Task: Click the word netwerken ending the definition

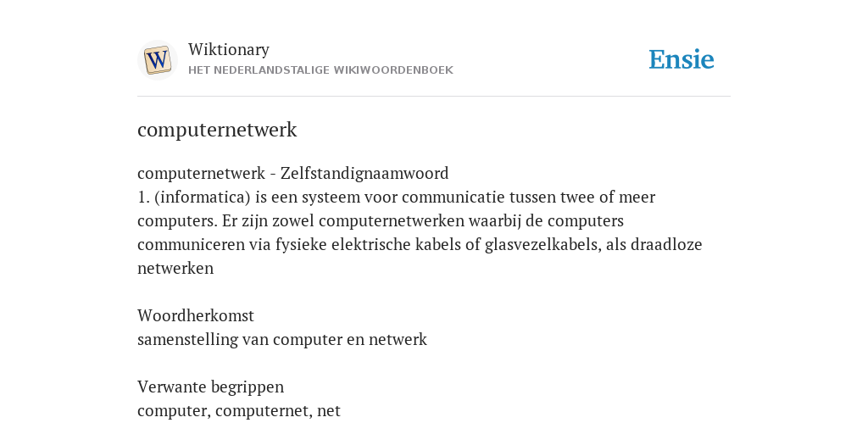Action: point(175,269)
